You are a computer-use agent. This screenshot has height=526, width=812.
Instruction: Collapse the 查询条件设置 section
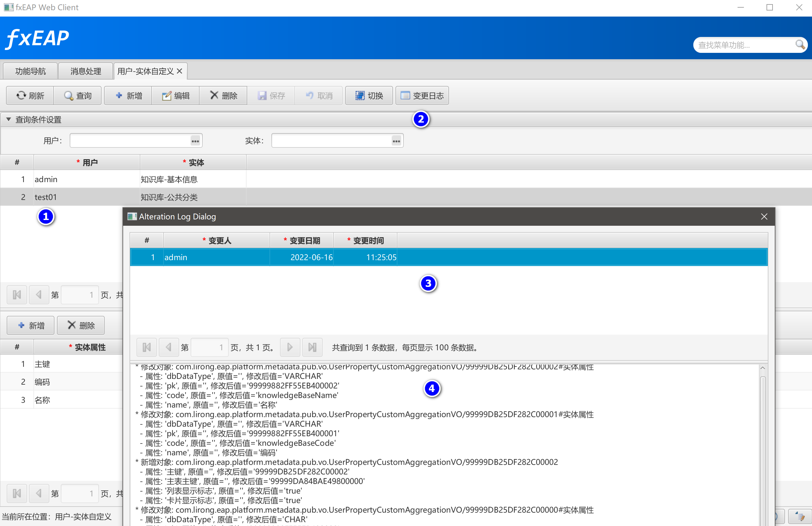tap(9, 119)
